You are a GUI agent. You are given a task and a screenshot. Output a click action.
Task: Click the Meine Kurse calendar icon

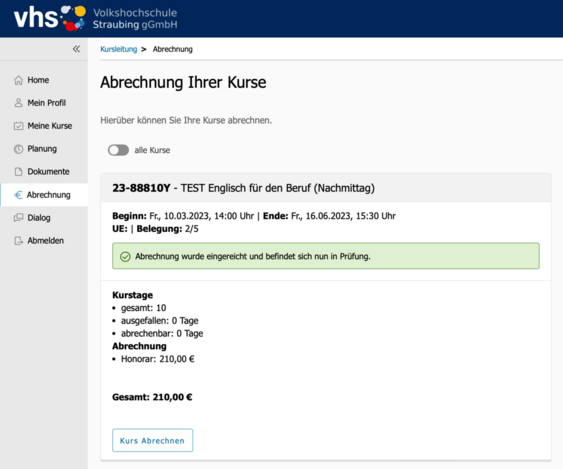(18, 126)
